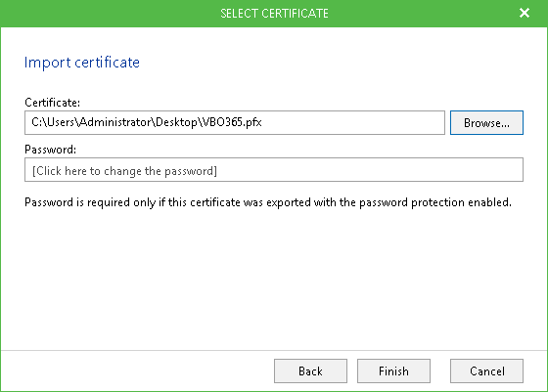
Task: Finish importing the certificate
Action: coord(393,370)
